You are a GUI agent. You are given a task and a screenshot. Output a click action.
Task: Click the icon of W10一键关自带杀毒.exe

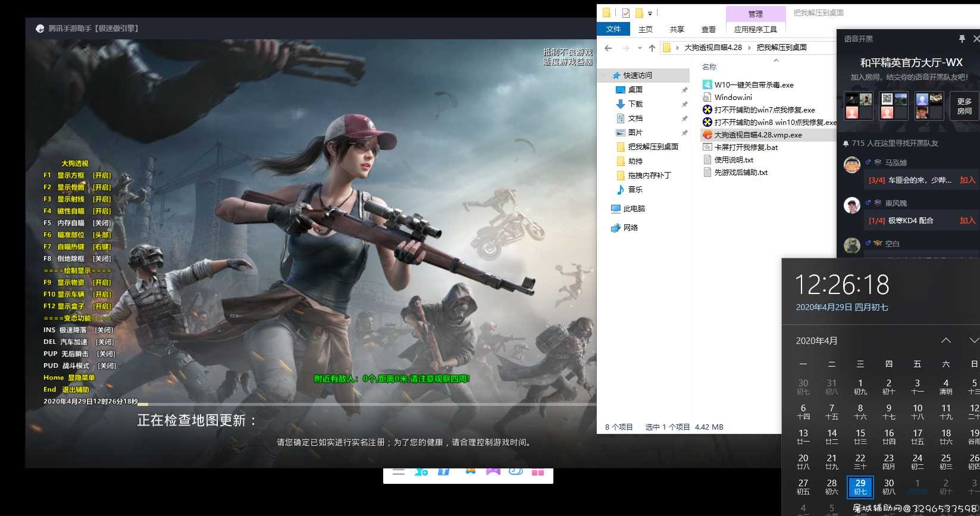pyautogui.click(x=707, y=85)
